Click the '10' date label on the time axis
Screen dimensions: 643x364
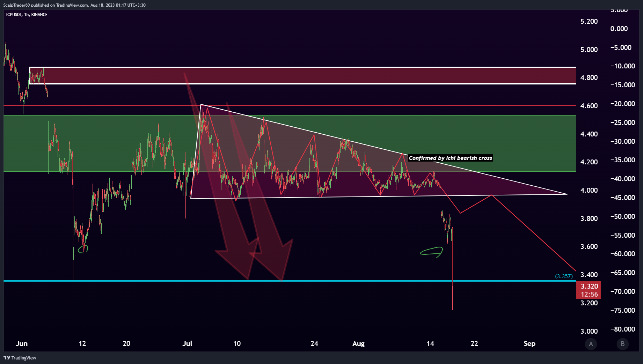pyautogui.click(x=237, y=343)
